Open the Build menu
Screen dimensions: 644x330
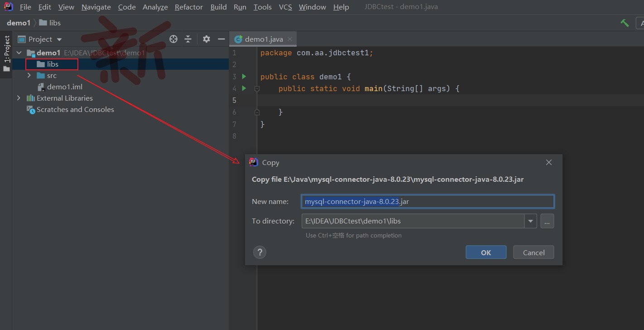(218, 7)
